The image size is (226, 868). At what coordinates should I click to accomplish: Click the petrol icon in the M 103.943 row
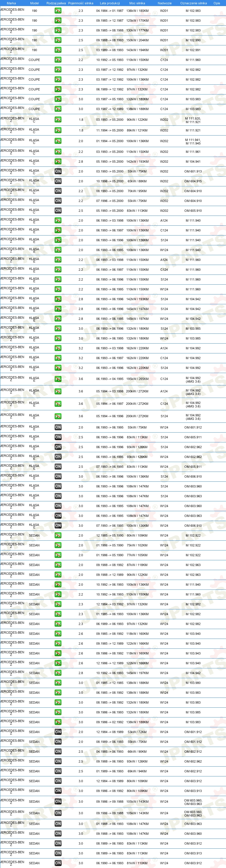click(58, 653)
